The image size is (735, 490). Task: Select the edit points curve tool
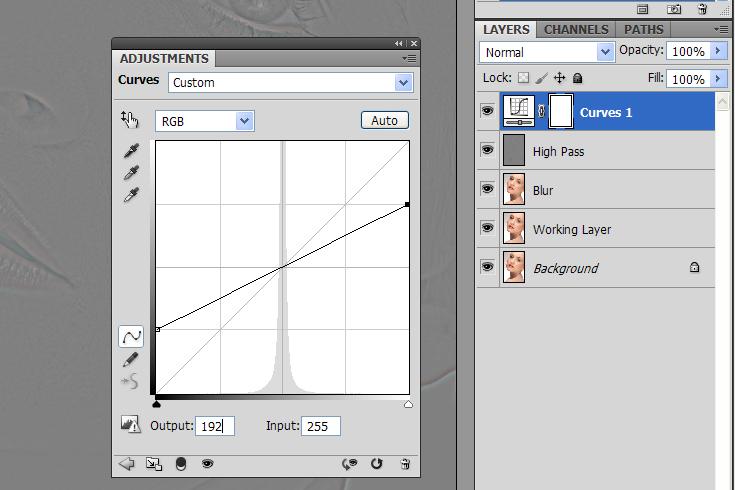[130, 337]
